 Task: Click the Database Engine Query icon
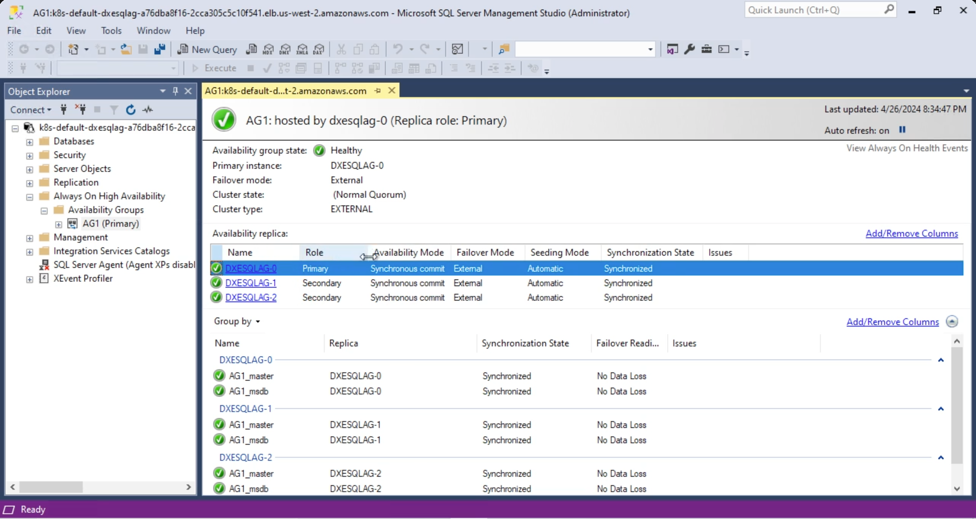tap(251, 49)
